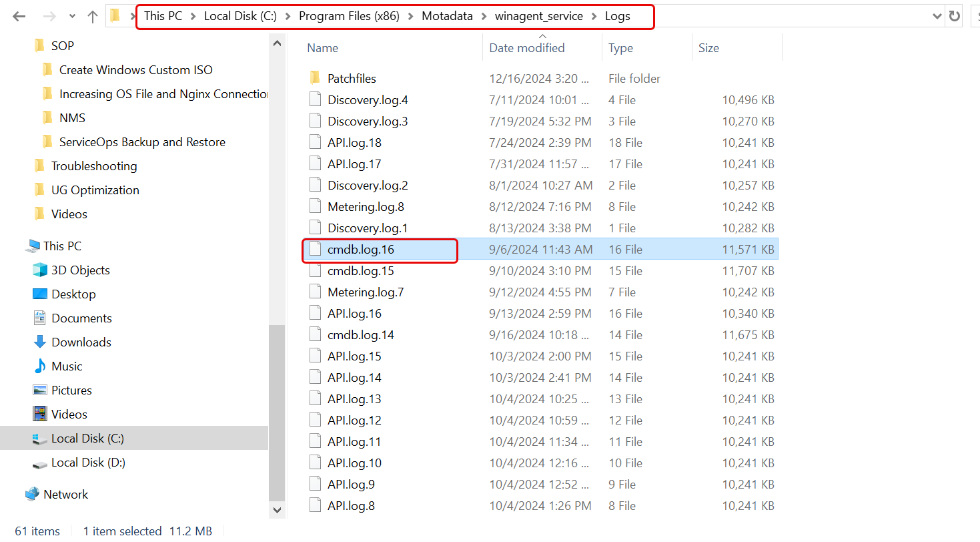Click the folder icon in address bar

point(115,15)
